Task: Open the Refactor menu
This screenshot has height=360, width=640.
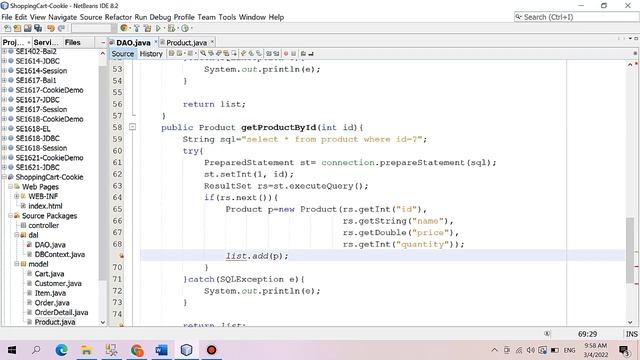Action: (x=118, y=17)
